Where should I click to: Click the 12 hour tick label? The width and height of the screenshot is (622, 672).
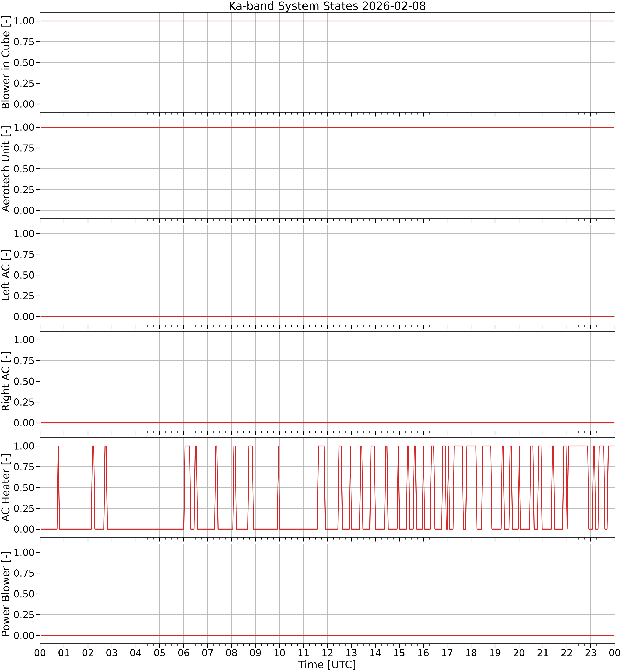tap(328, 653)
